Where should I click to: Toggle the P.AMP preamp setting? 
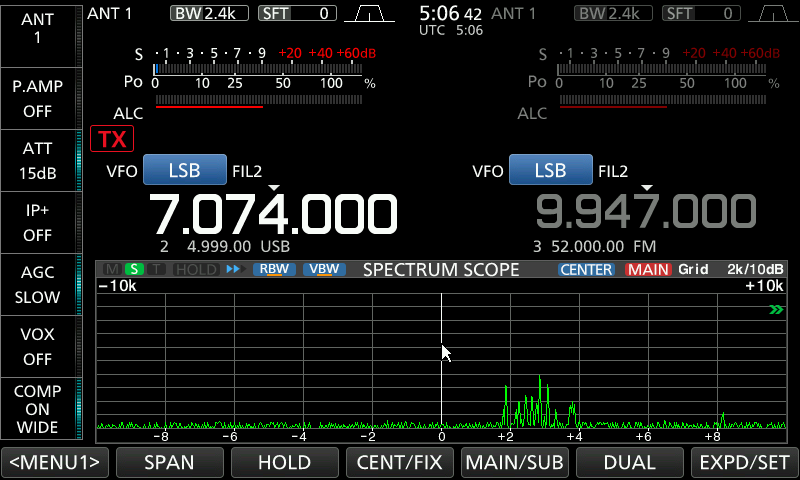tap(38, 98)
